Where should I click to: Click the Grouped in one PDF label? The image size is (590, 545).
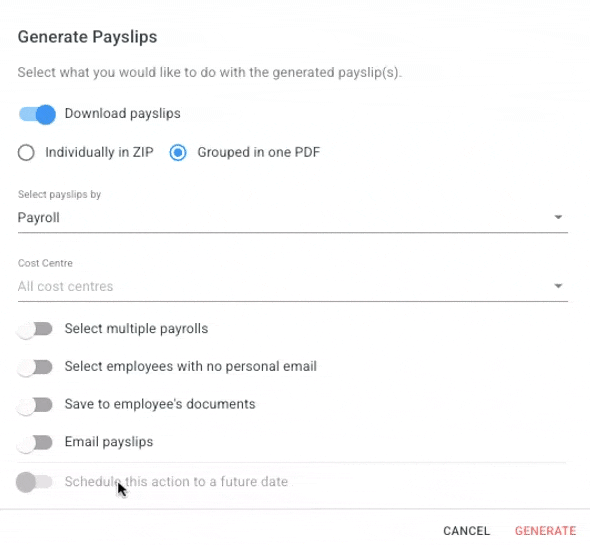(259, 152)
